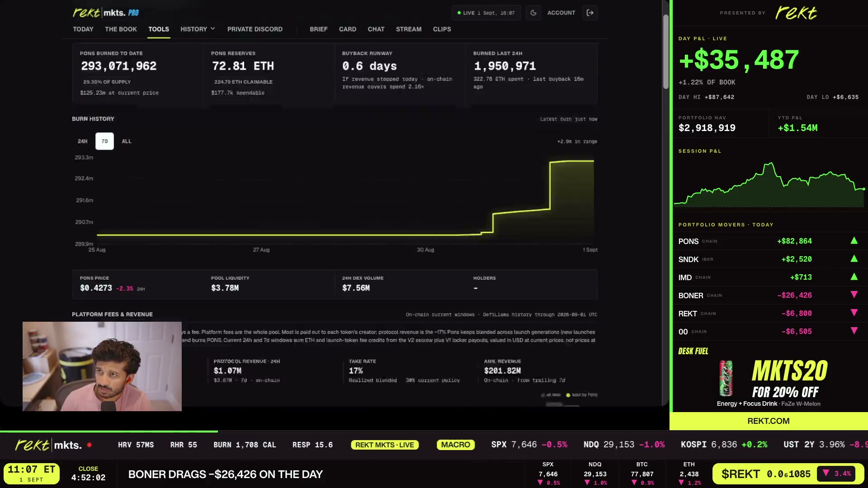Open the ACCOUNT page

pyautogui.click(x=561, y=13)
